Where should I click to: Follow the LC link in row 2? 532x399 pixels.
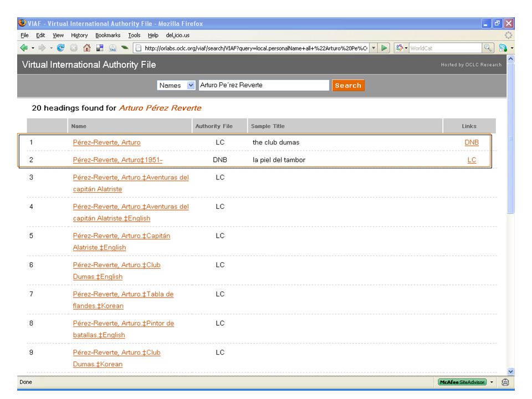click(472, 160)
